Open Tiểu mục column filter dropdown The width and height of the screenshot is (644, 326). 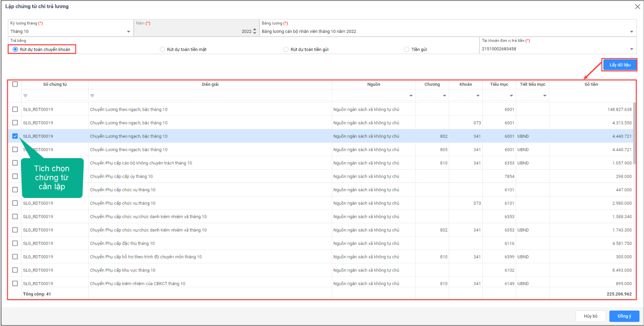[x=511, y=96]
